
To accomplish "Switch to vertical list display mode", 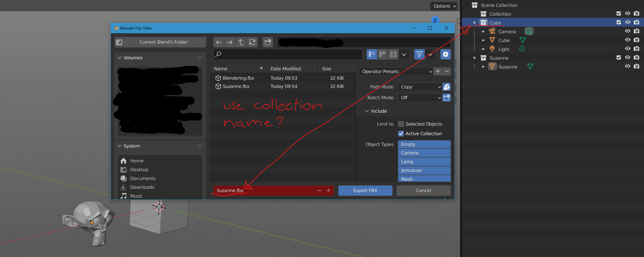I will coord(372,54).
